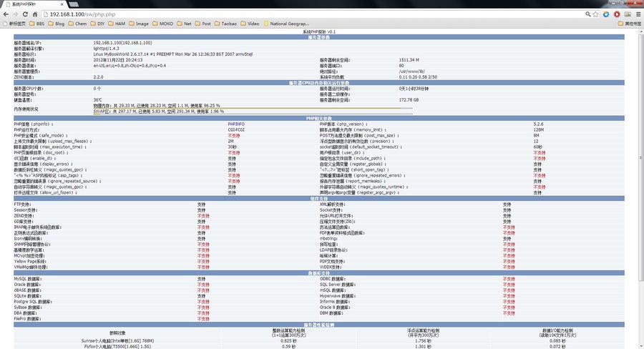Click the physical memory usage bar
This screenshot has width=644, height=349.
click(x=253, y=108)
